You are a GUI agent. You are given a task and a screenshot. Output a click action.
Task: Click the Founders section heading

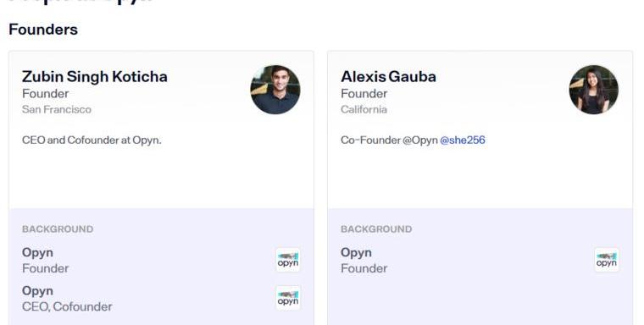coord(43,30)
